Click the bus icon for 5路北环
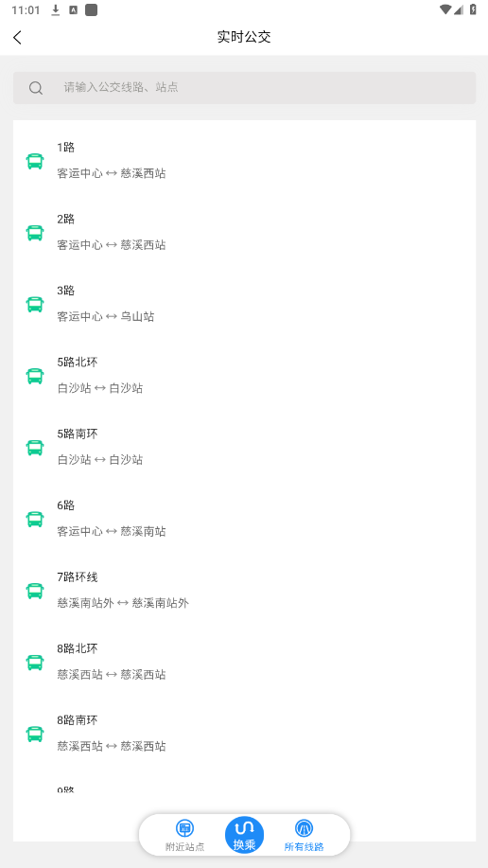The width and height of the screenshot is (488, 868). coord(35,376)
